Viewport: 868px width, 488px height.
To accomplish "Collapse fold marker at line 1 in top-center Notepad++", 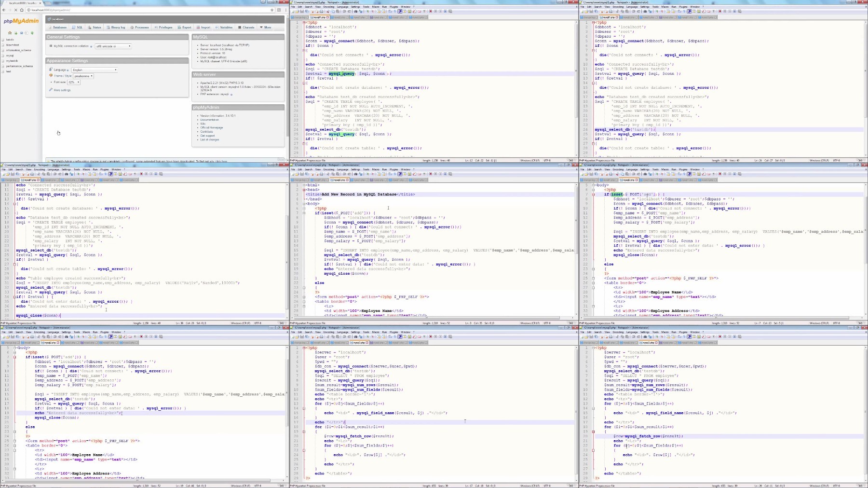I will tap(304, 23).
